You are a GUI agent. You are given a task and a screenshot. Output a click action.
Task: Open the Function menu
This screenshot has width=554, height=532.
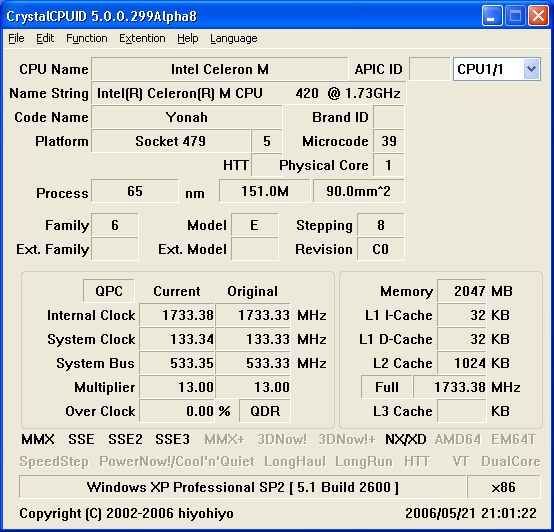[x=87, y=38]
